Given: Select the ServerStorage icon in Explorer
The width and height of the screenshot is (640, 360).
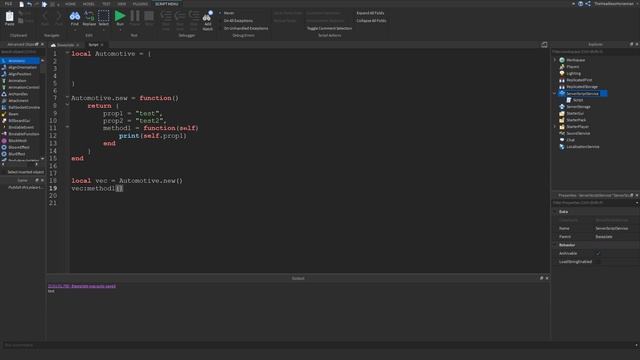Looking at the screenshot, I should [562, 107].
